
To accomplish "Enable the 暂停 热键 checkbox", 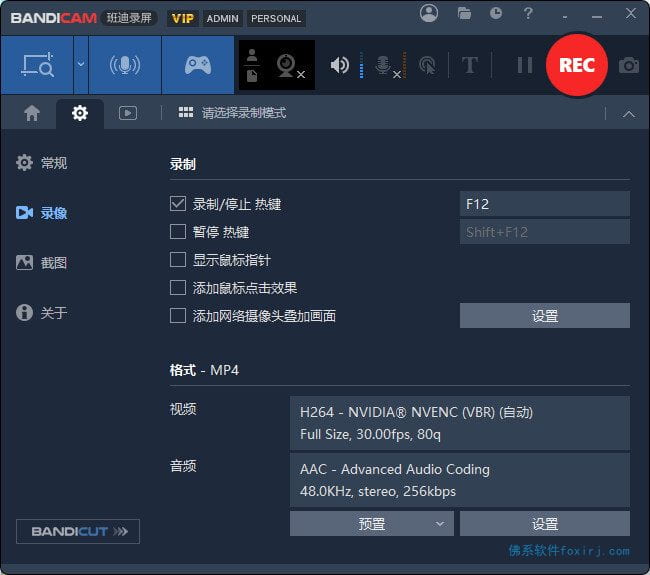I will point(178,231).
